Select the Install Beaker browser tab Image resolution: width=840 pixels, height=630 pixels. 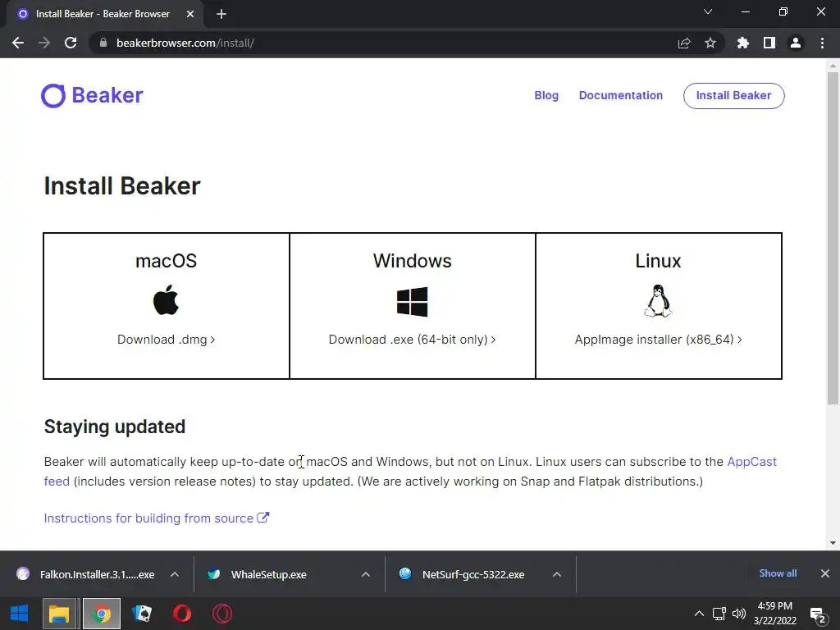[104, 14]
